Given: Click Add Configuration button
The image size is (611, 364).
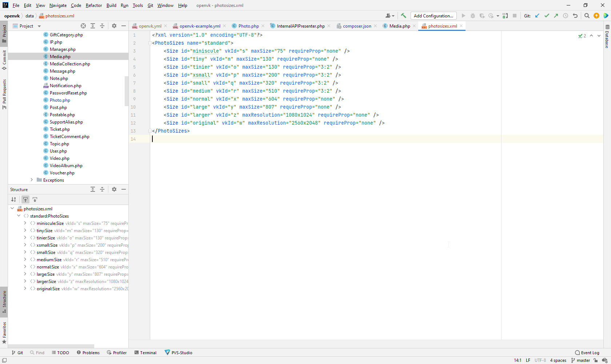Looking at the screenshot, I should point(433,16).
